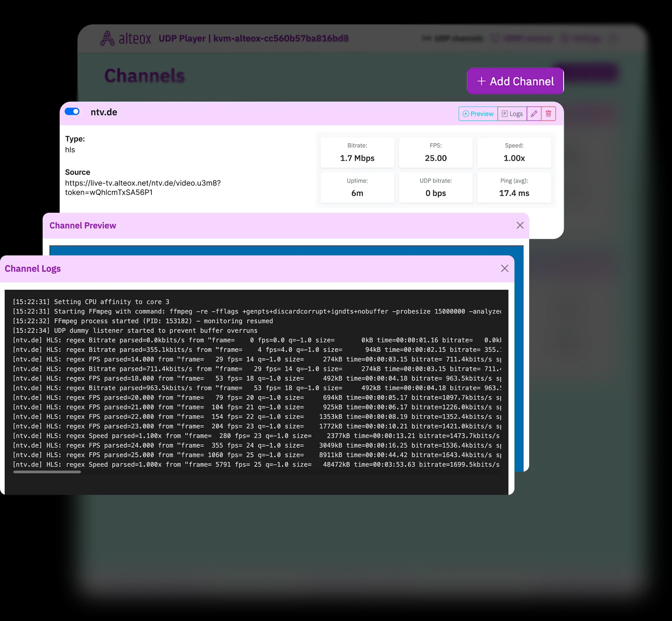The image size is (672, 621).
Task: Click the notebook icon next to Logs
Action: click(x=504, y=114)
